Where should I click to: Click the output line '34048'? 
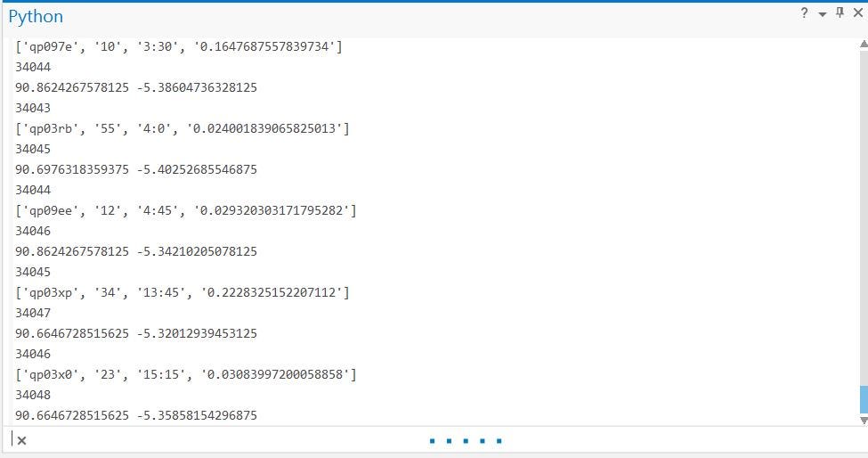pyautogui.click(x=33, y=395)
